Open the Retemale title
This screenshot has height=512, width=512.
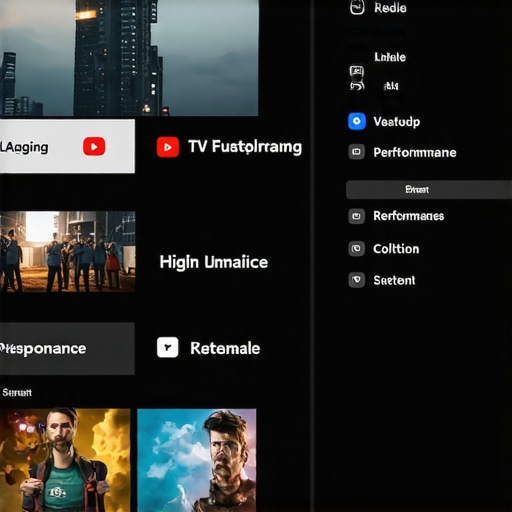pyautogui.click(x=225, y=348)
